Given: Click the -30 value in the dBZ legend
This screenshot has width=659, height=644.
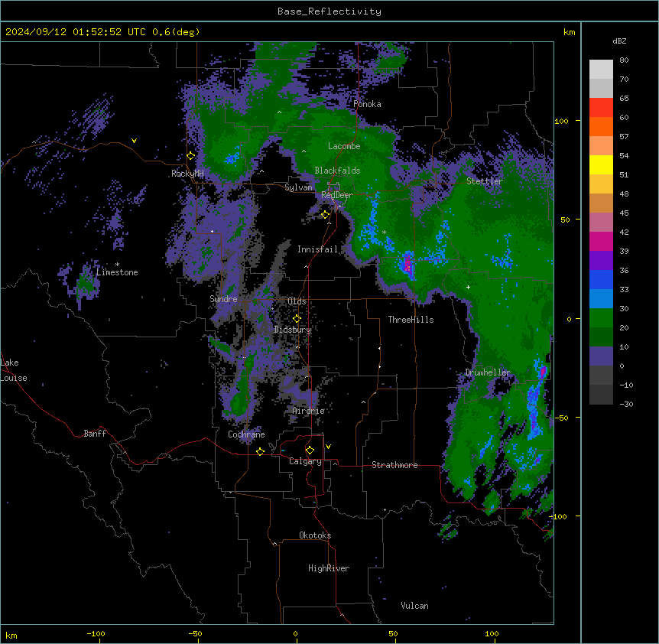Looking at the screenshot, I should 626,404.
